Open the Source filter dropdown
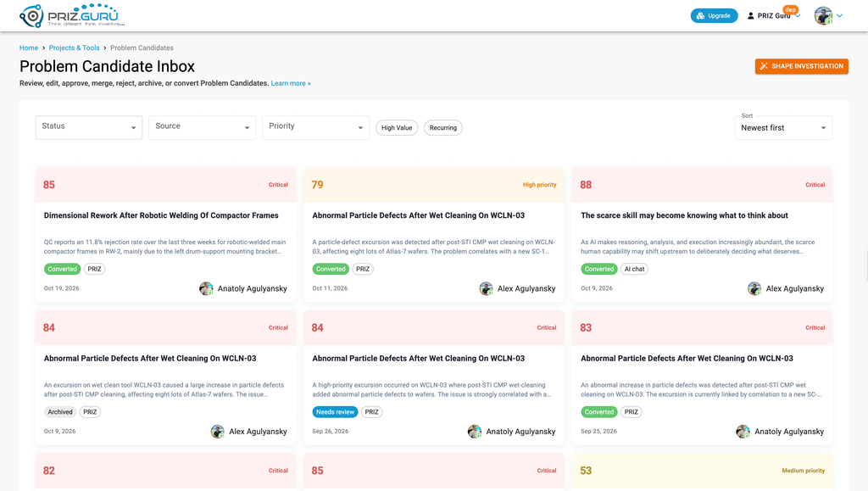 (202, 127)
